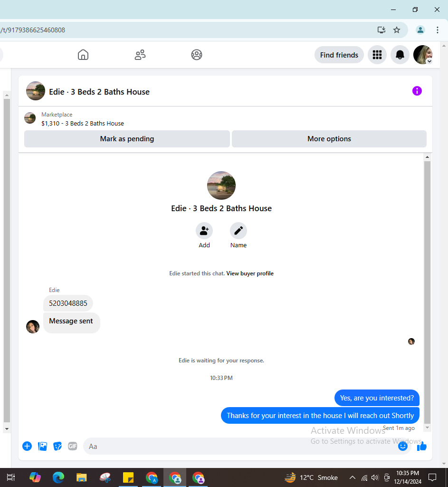Click install app icon in the address bar
The image size is (448, 487).
point(381,30)
